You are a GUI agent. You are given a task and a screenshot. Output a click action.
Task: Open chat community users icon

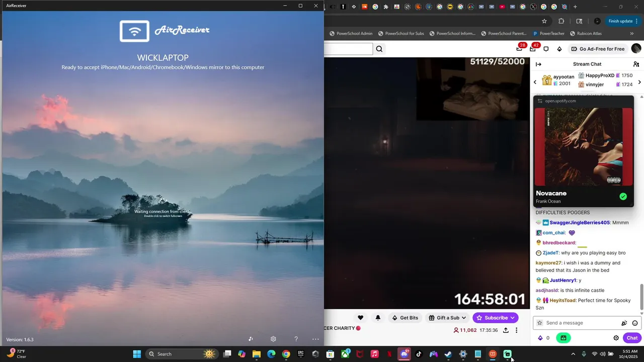click(x=636, y=64)
